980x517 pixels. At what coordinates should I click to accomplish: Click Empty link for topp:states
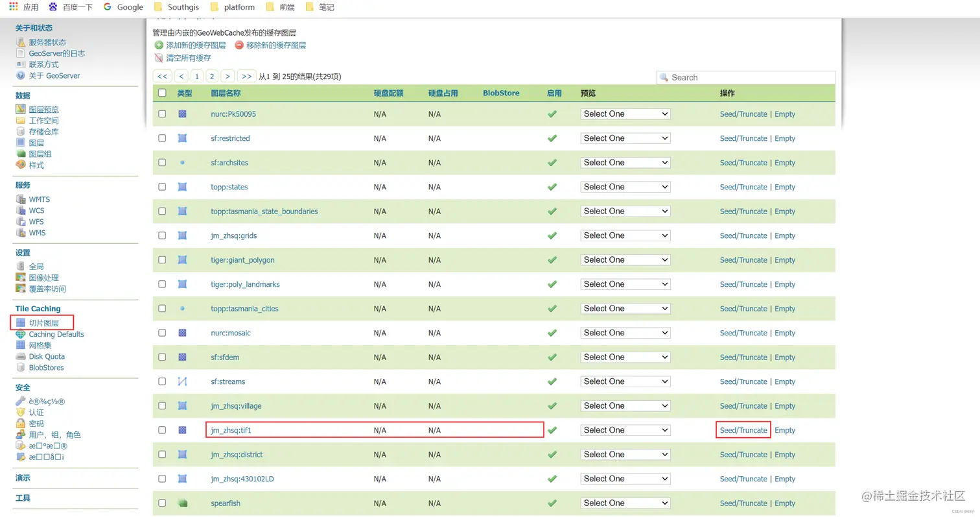[x=785, y=187]
